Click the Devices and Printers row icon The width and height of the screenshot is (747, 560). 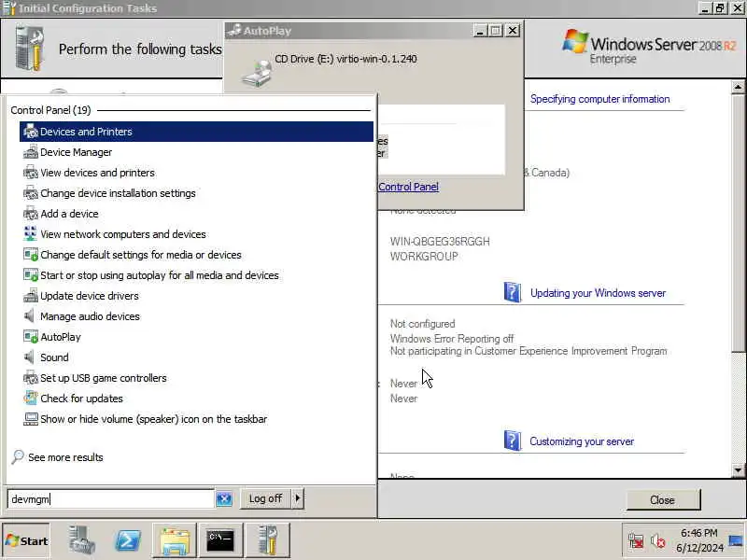point(31,132)
